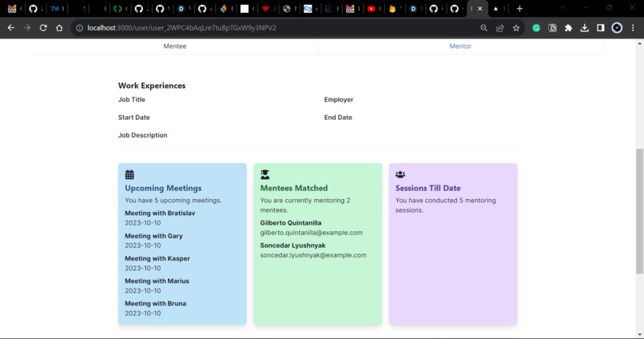Bookmark this tab with the star
This screenshot has height=339, width=644.
(516, 28)
